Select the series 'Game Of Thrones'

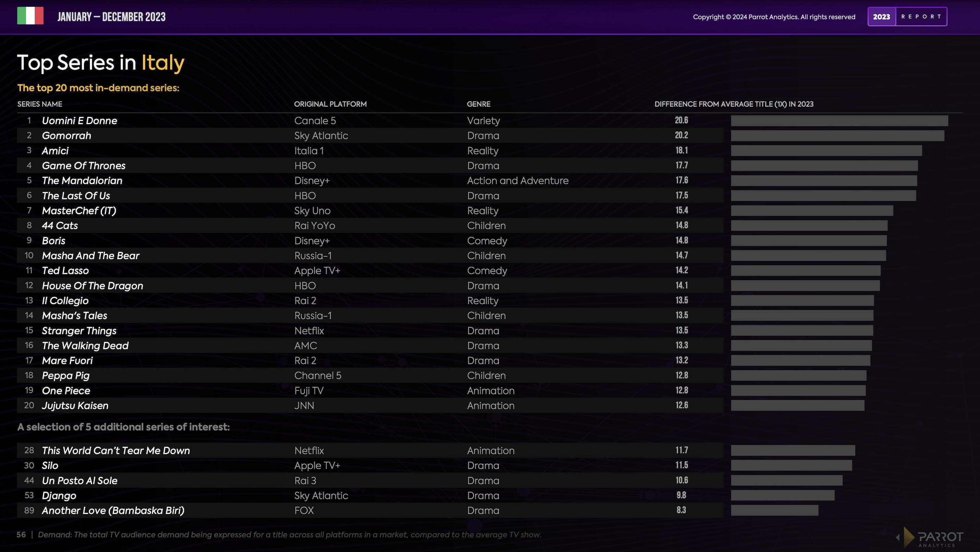pos(84,166)
